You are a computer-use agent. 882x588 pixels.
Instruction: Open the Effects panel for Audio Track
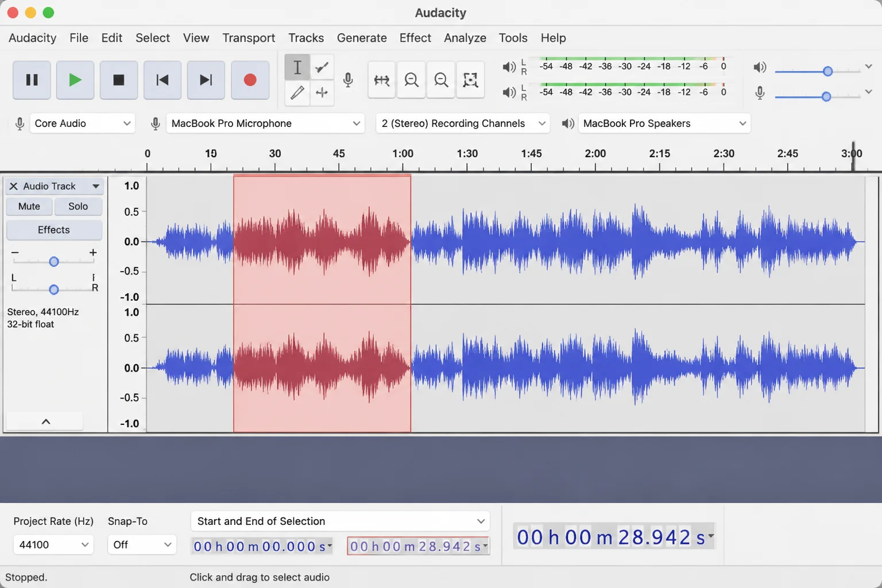click(54, 230)
